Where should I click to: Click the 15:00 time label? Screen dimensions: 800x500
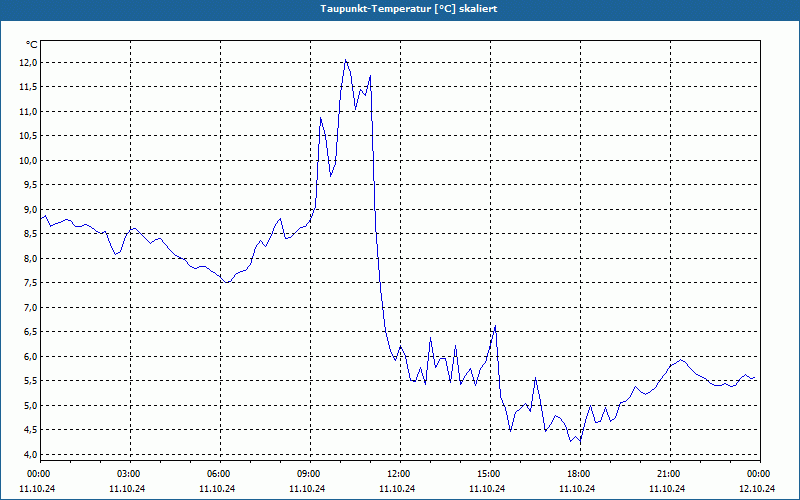(x=490, y=474)
